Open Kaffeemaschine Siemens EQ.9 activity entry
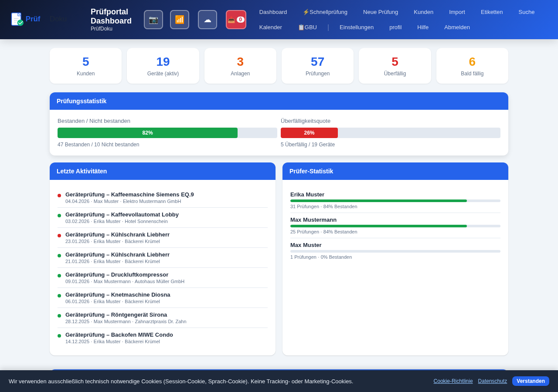Image resolution: width=558 pixels, height=392 pixels. click(x=163, y=198)
